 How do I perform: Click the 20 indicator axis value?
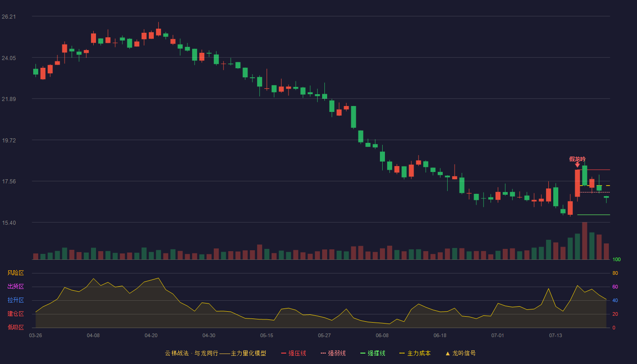pos(615,314)
